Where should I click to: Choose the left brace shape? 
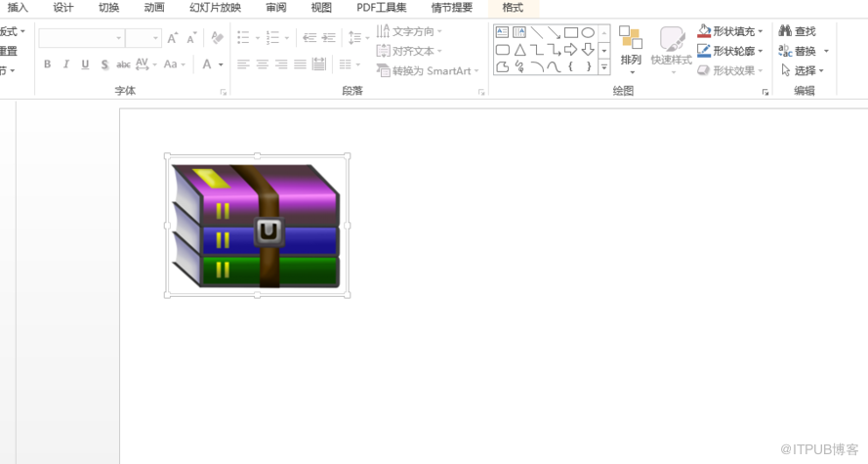[x=571, y=67]
